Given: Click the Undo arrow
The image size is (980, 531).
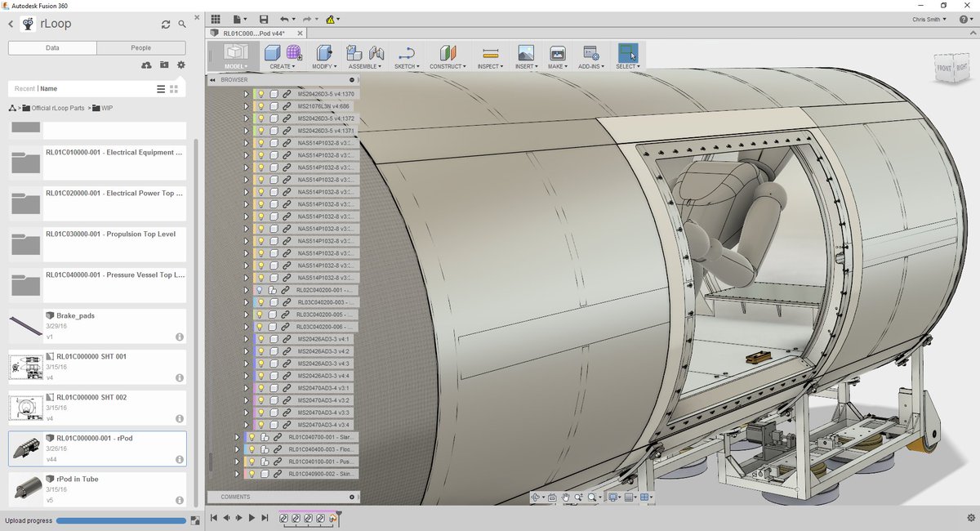Looking at the screenshot, I should point(284,19).
